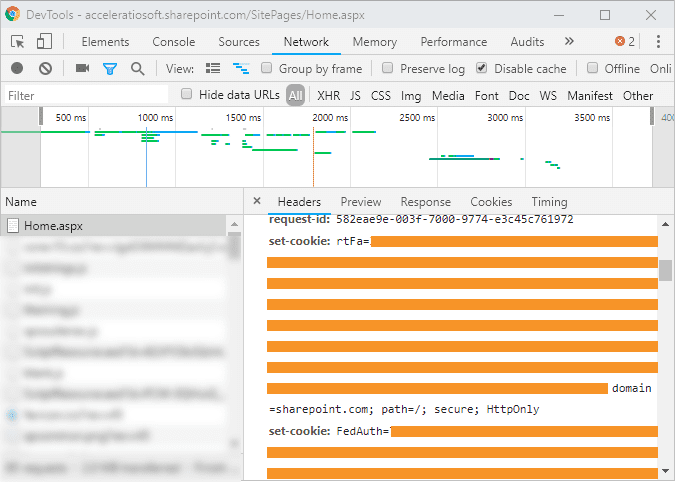Click the headers pane scroll up arrow

(x=665, y=224)
